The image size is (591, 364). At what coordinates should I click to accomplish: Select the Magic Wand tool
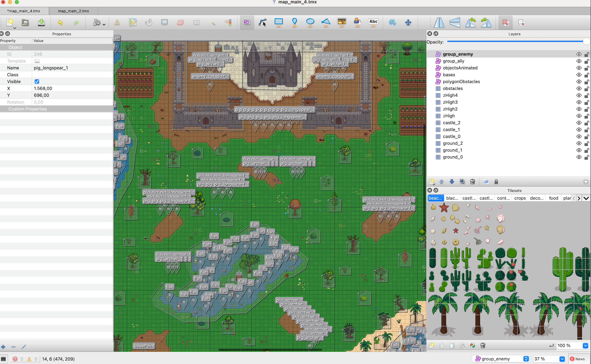pos(212,22)
